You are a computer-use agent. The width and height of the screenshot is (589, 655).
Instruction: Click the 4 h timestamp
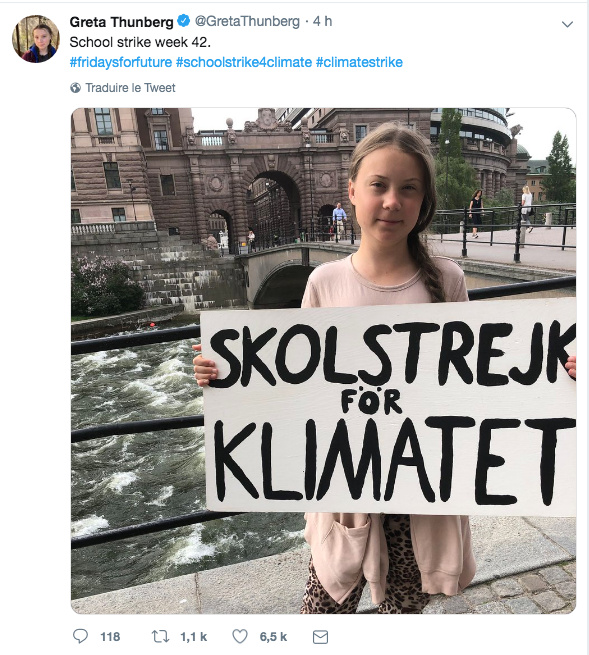pos(322,21)
